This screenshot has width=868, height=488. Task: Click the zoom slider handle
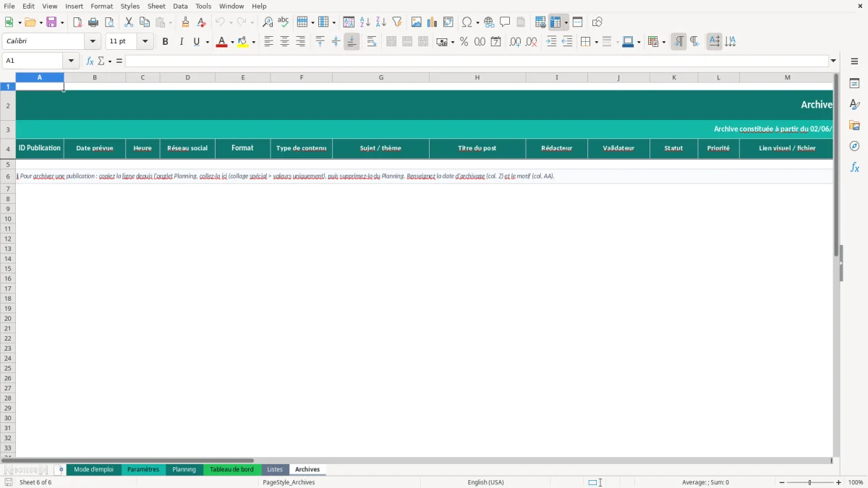pyautogui.click(x=810, y=482)
